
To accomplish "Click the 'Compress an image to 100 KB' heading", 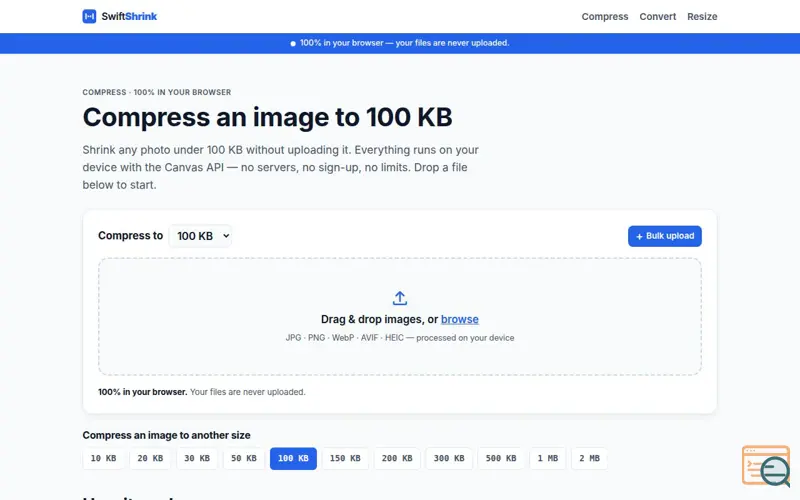I will (267, 117).
